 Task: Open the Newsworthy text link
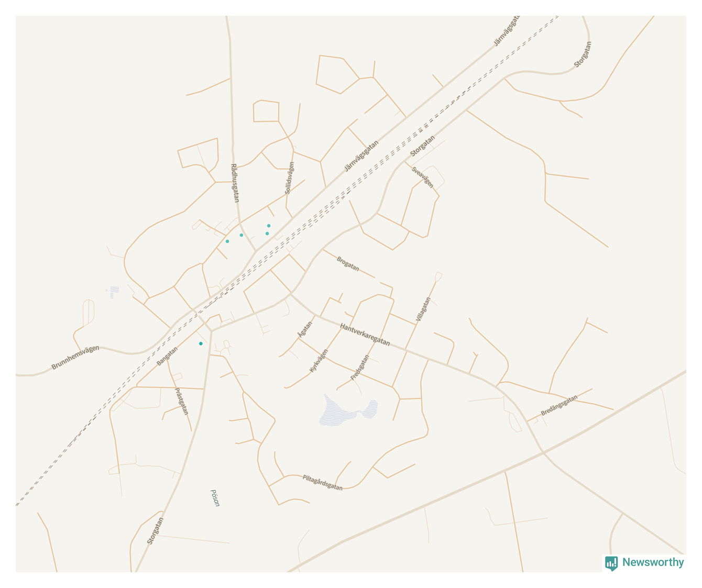[x=653, y=562]
